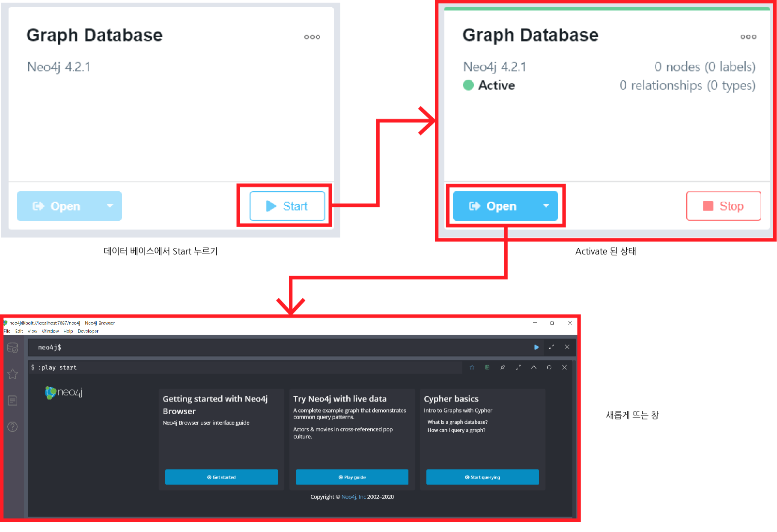This screenshot has height=532, width=777.
Task: Open the View menu in Neo4j Browser
Action: point(33,331)
